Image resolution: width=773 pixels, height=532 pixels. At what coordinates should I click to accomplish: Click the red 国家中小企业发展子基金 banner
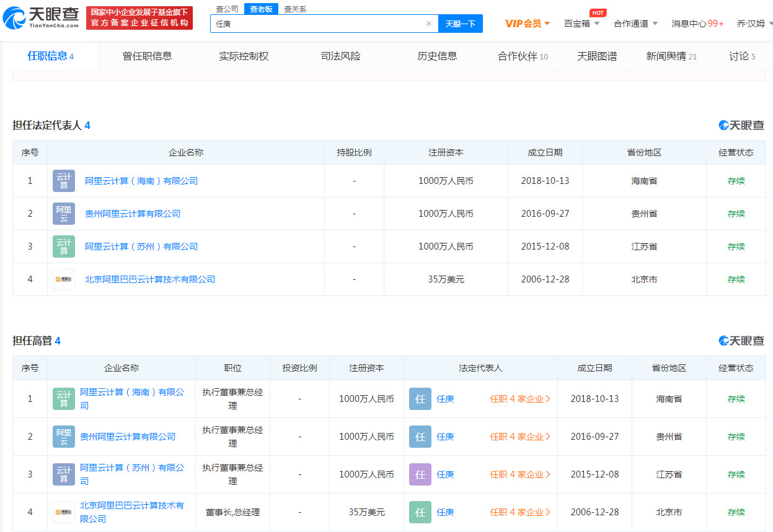[x=139, y=18]
